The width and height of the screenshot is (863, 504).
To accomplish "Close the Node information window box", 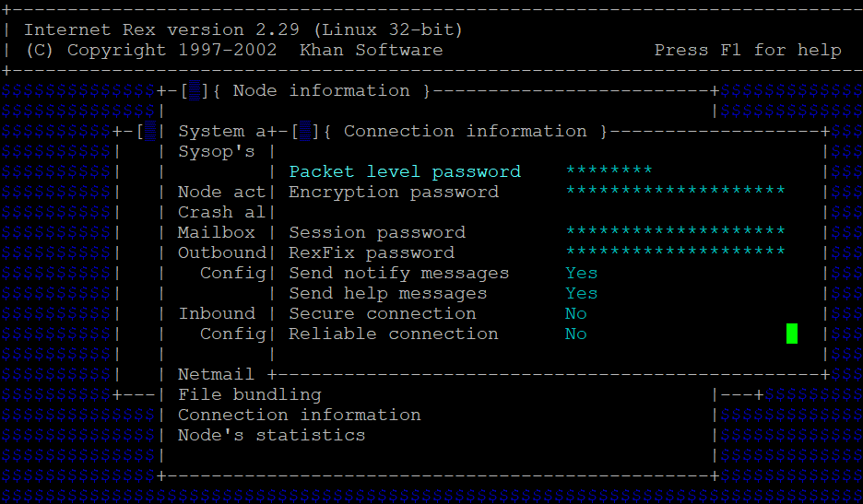I will click(x=195, y=90).
